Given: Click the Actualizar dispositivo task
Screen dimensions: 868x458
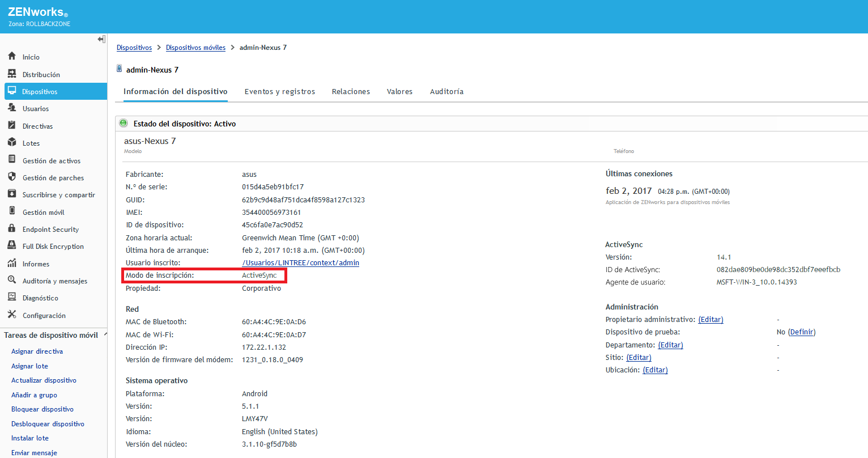Looking at the screenshot, I should (x=44, y=380).
